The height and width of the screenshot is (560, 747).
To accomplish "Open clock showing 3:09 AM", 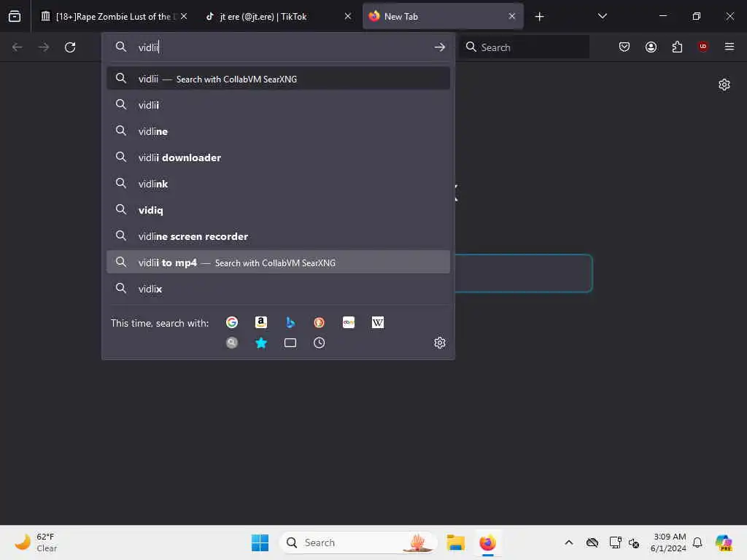I will [x=668, y=542].
